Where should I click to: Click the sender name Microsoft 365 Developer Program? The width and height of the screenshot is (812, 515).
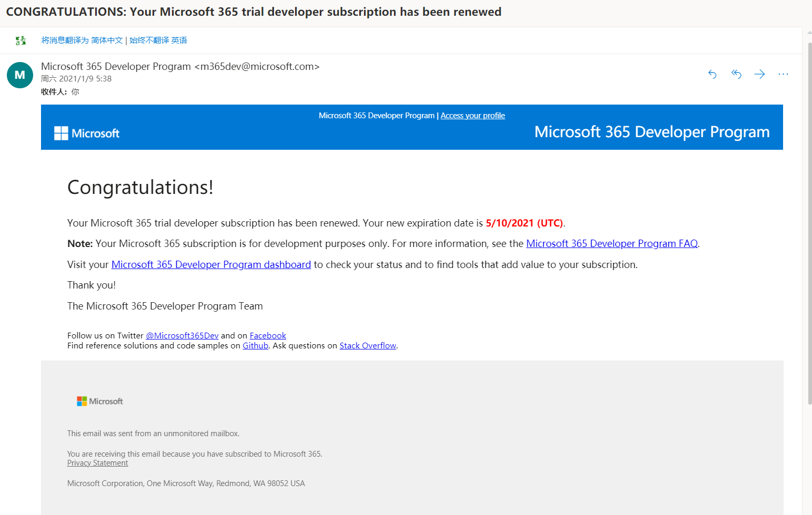click(116, 66)
